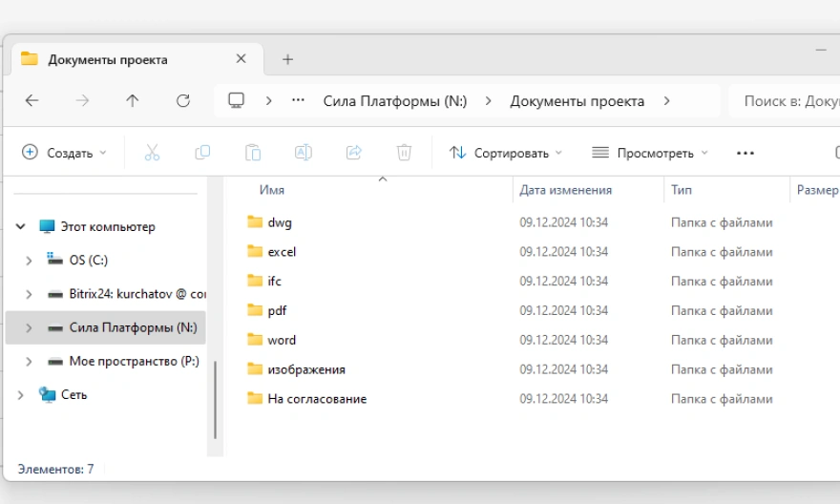The height and width of the screenshot is (504, 840).
Task: Click the изображения folder name
Action: (306, 369)
